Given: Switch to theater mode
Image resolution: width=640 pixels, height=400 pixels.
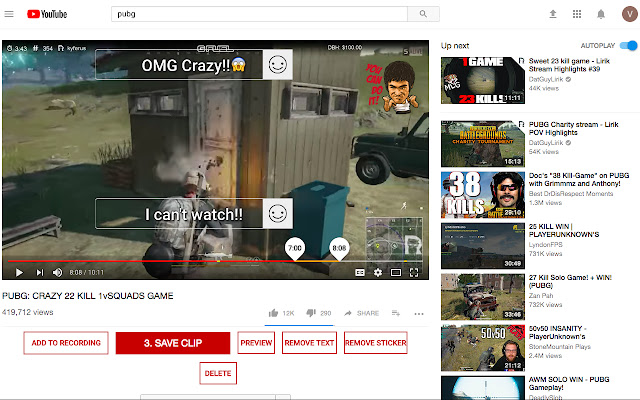Looking at the screenshot, I should coord(396,272).
